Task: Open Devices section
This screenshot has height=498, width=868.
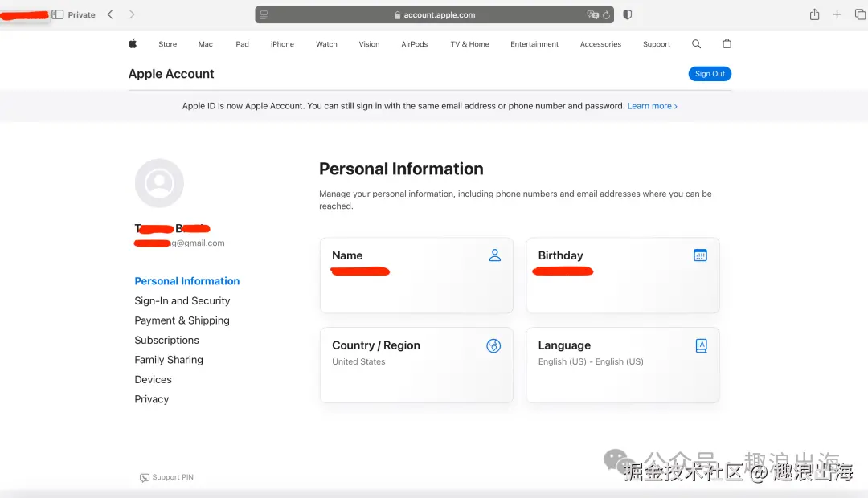Action: point(153,380)
